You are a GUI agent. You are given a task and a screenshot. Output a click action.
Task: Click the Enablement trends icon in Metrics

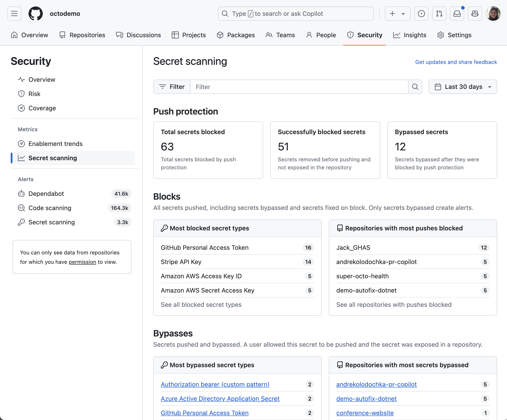21,144
